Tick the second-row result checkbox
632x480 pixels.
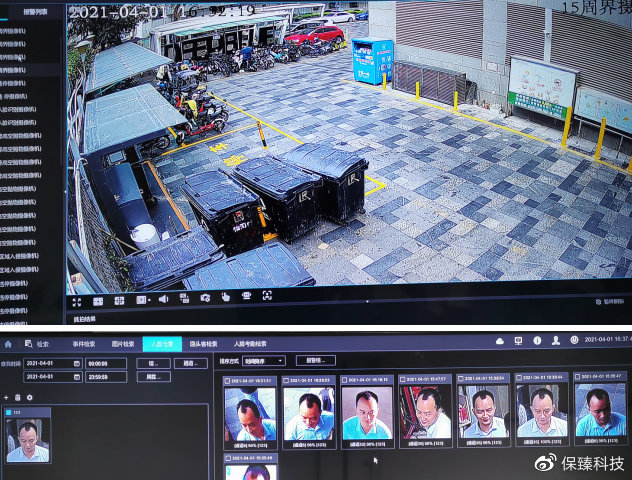coord(228,459)
